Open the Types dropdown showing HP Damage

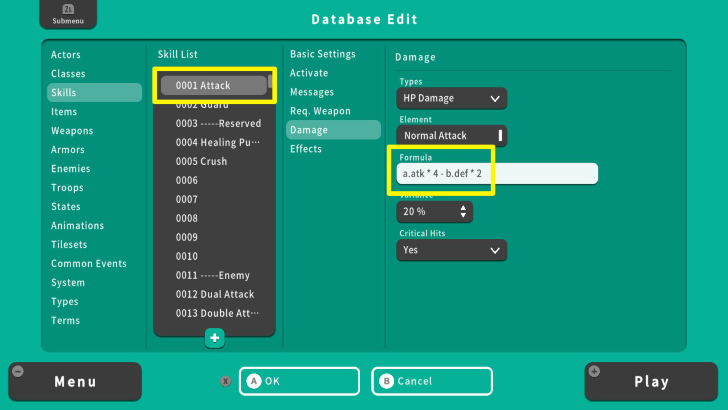coord(452,98)
